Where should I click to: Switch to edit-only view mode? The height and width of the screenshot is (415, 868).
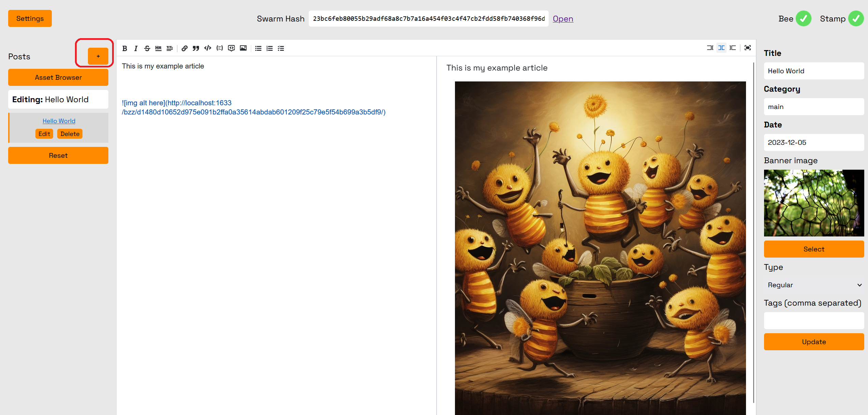[x=710, y=48]
